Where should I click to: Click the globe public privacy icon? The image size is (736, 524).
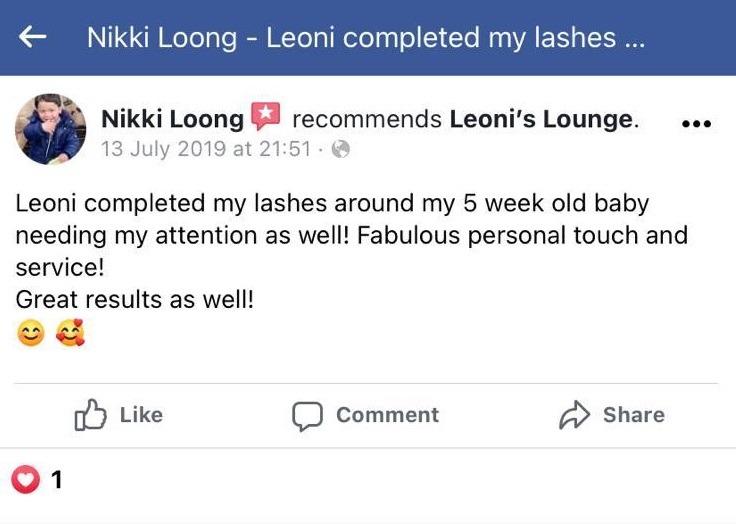pyautogui.click(x=341, y=150)
